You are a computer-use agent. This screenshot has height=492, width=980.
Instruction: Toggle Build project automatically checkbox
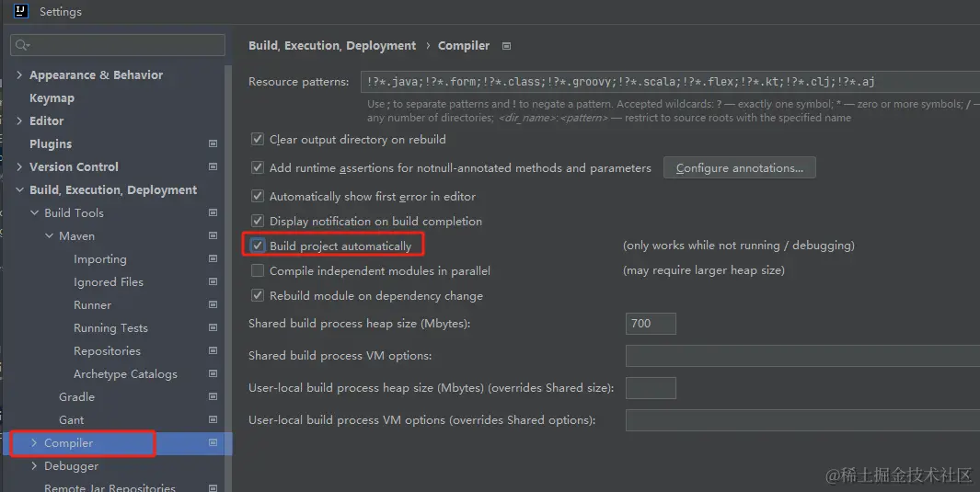point(258,246)
